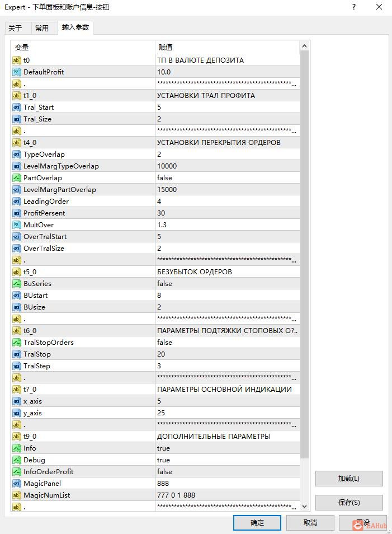Edit MultOver value 1.3
Viewport: 392px width, 534px height.
227,225
